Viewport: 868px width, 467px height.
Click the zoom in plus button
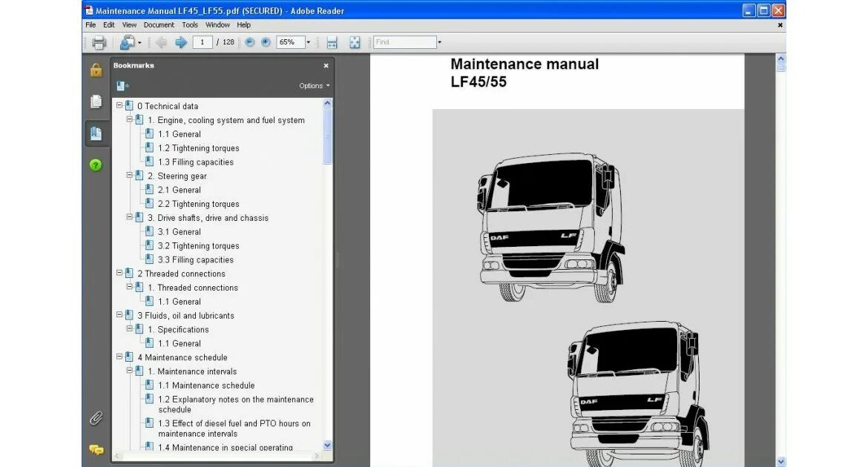(266, 42)
